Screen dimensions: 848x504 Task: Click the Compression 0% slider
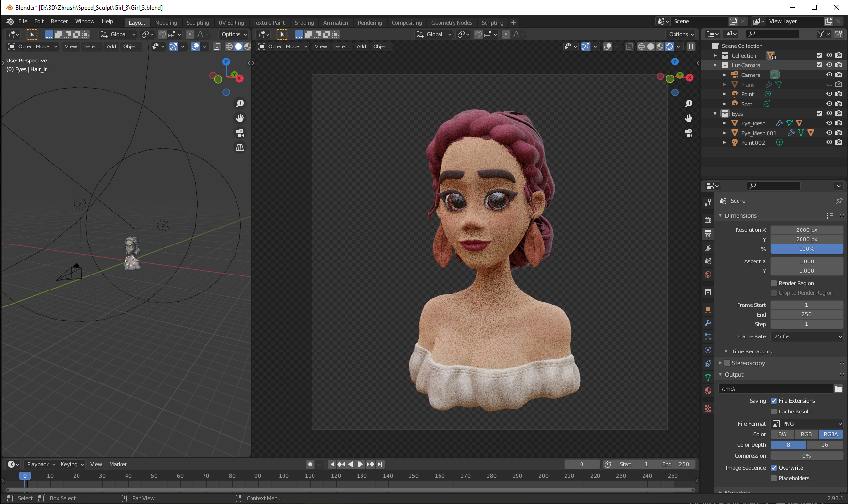tap(807, 456)
